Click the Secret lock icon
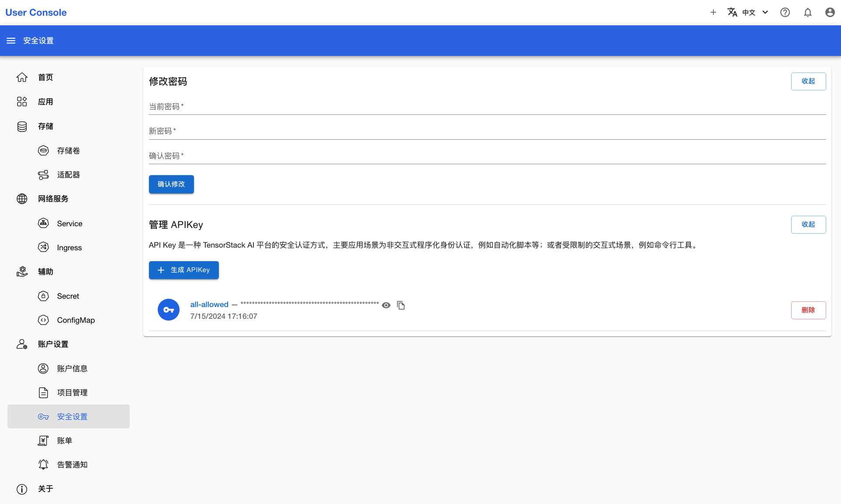This screenshot has height=504, width=841. click(x=43, y=296)
